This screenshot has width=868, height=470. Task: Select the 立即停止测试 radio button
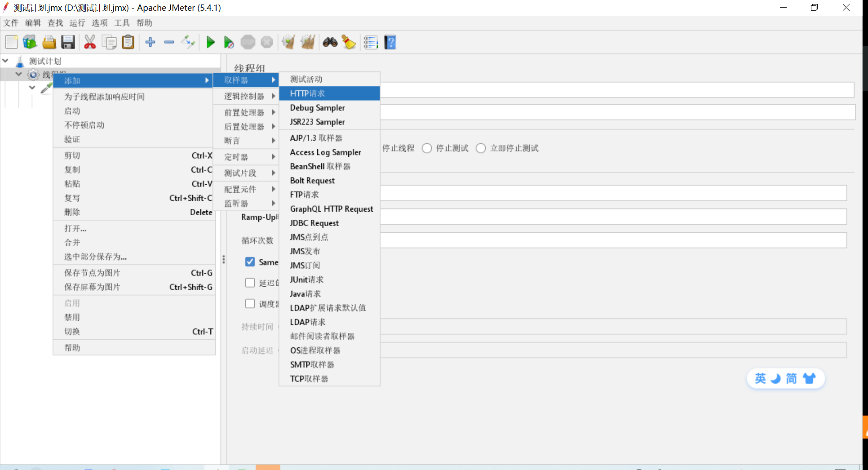pyautogui.click(x=481, y=148)
